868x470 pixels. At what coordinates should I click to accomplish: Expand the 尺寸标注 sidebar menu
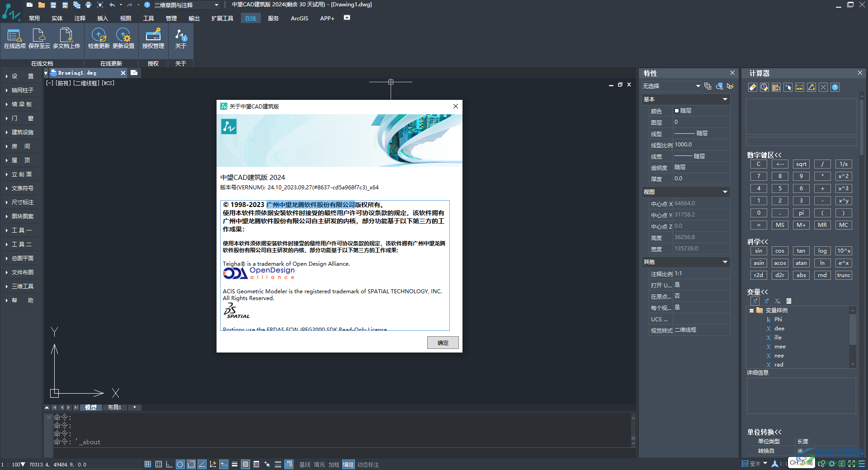20,202
